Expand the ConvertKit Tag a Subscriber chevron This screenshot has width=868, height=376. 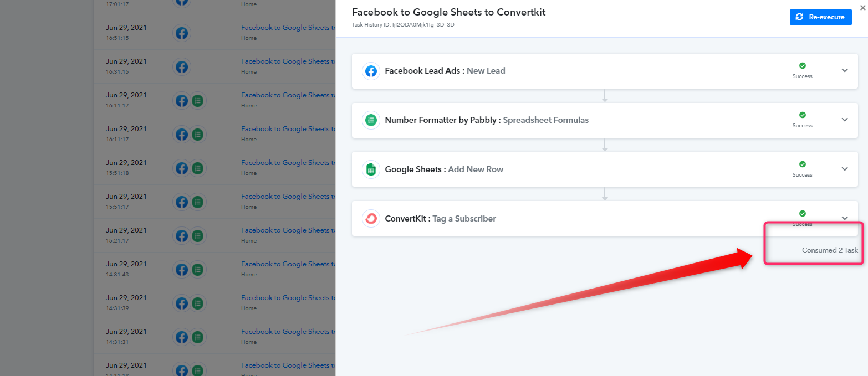coord(845,218)
